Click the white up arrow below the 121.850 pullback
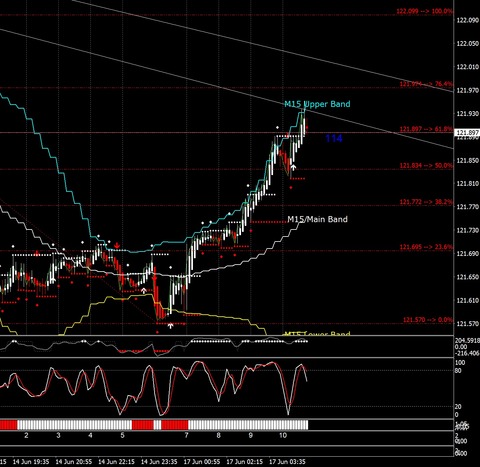This screenshot has height=467, width=480. point(293,167)
